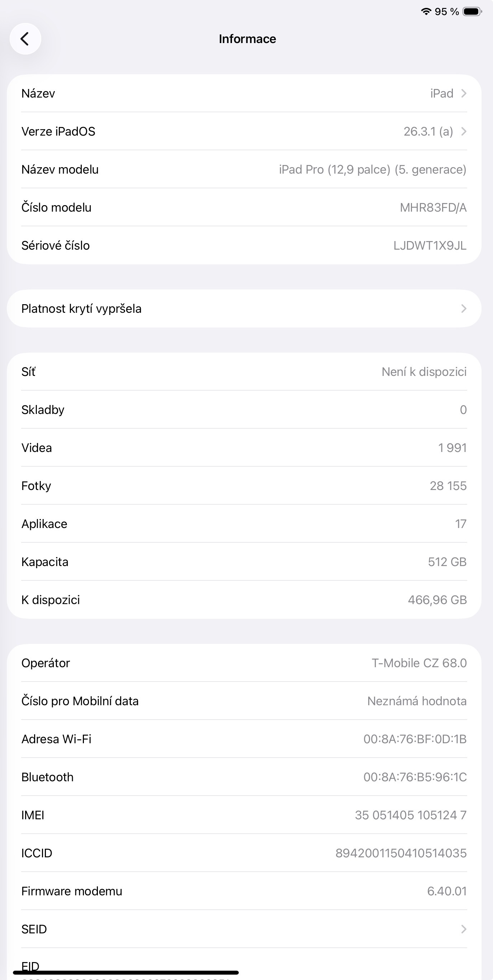493x980 pixels.
Task: Tap the battery status icon
Action: [472, 11]
